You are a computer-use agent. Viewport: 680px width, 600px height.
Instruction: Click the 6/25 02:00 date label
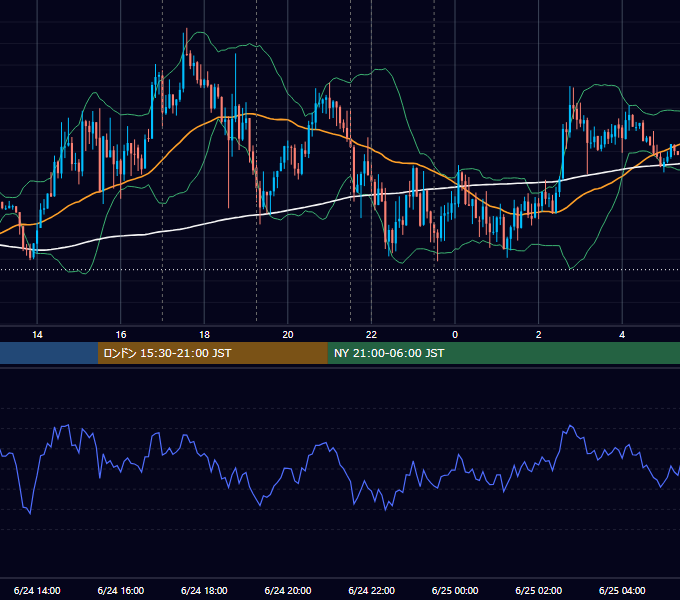click(539, 590)
